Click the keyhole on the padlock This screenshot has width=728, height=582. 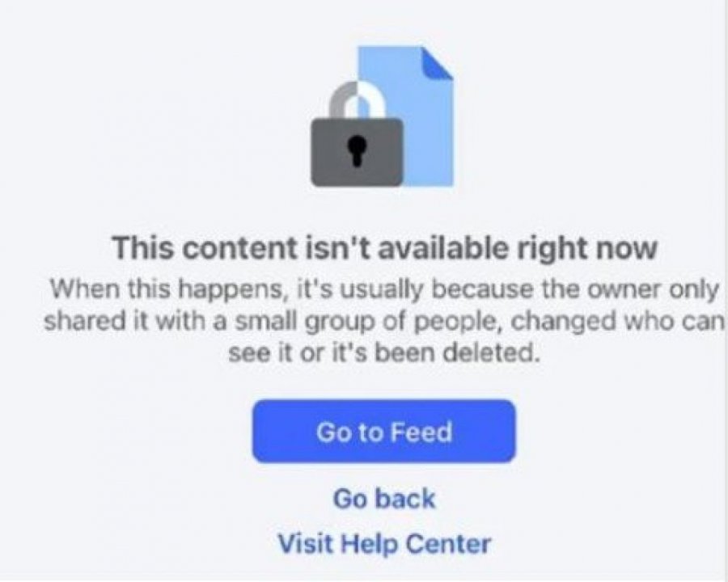coord(357,150)
